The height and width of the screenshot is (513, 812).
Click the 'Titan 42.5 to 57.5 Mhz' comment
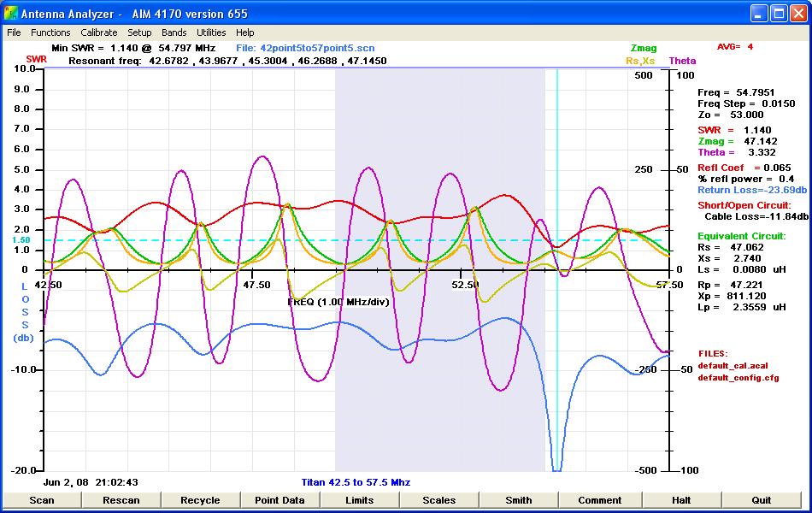(x=356, y=482)
